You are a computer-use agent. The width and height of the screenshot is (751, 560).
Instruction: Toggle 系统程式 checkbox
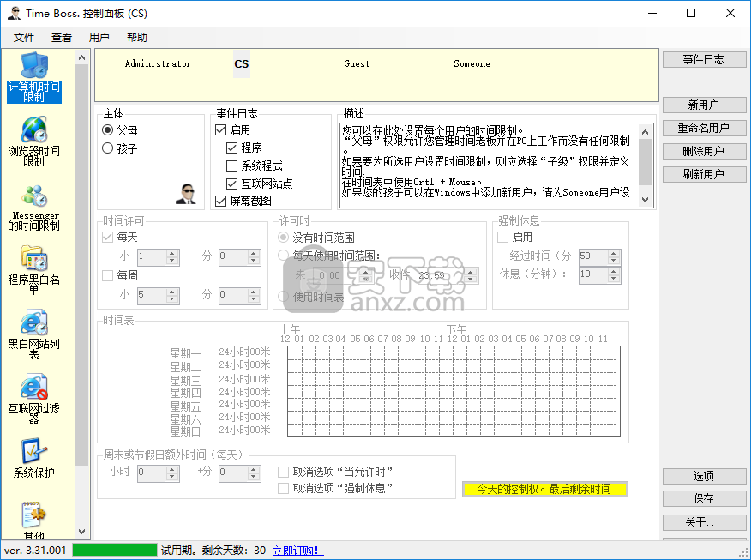point(231,166)
